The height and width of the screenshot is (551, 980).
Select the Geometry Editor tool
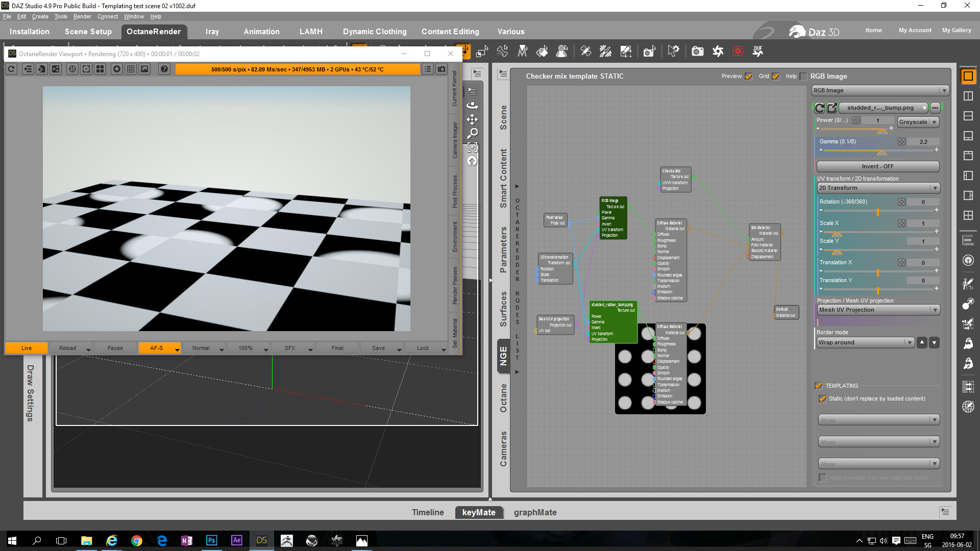point(626,51)
